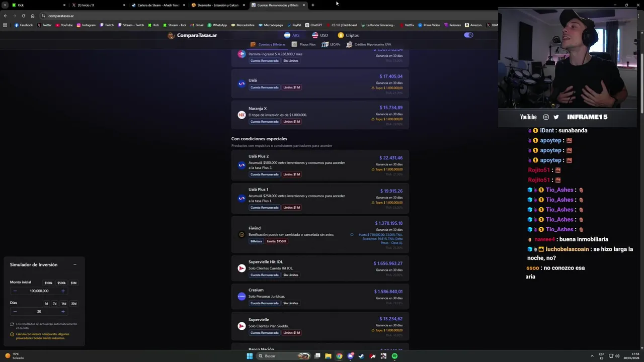Open the LECAPs section tab
This screenshot has height=362, width=644.
click(x=331, y=44)
